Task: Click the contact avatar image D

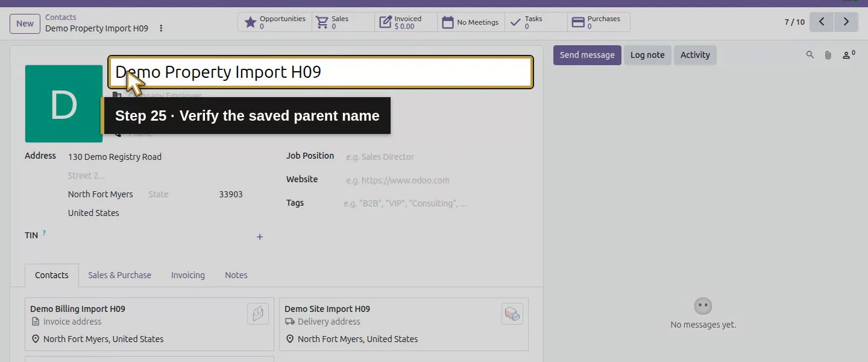Action: coord(64,104)
